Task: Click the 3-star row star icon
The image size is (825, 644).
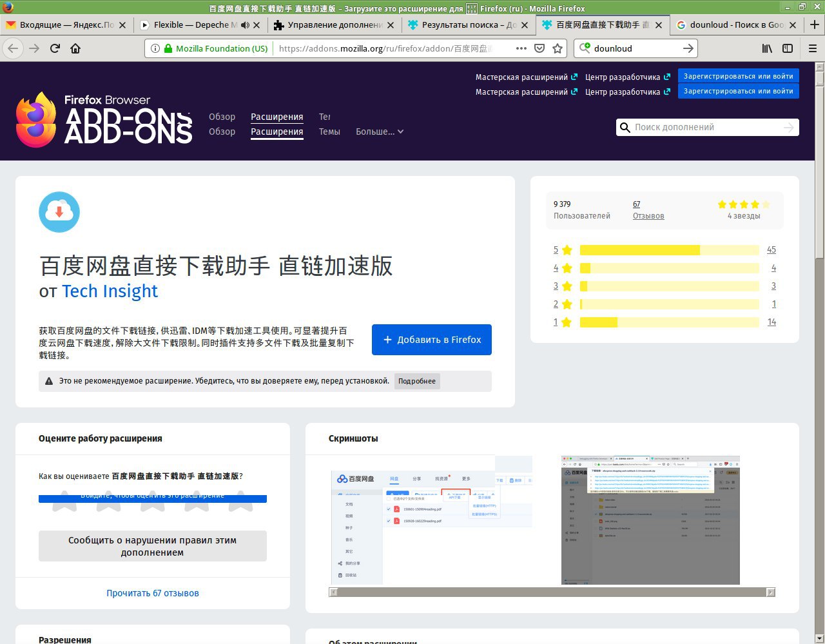Action: pyautogui.click(x=567, y=286)
